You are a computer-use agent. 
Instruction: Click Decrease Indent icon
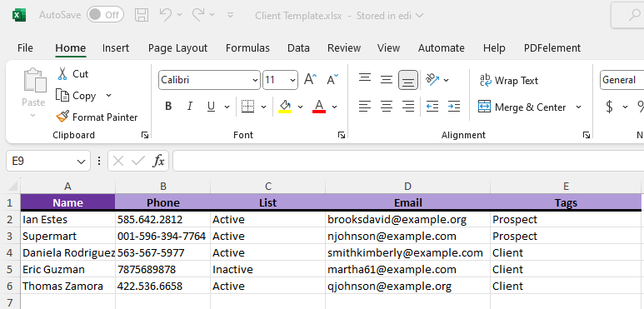432,107
